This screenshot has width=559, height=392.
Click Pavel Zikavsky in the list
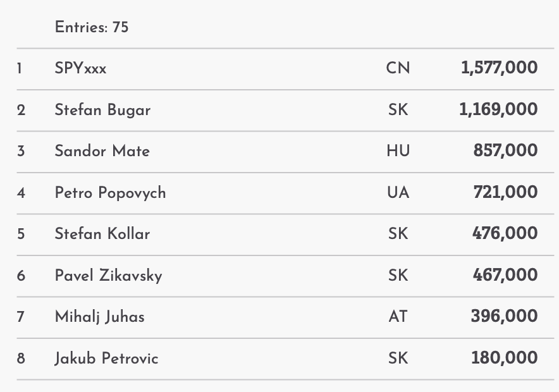pyautogui.click(x=108, y=276)
